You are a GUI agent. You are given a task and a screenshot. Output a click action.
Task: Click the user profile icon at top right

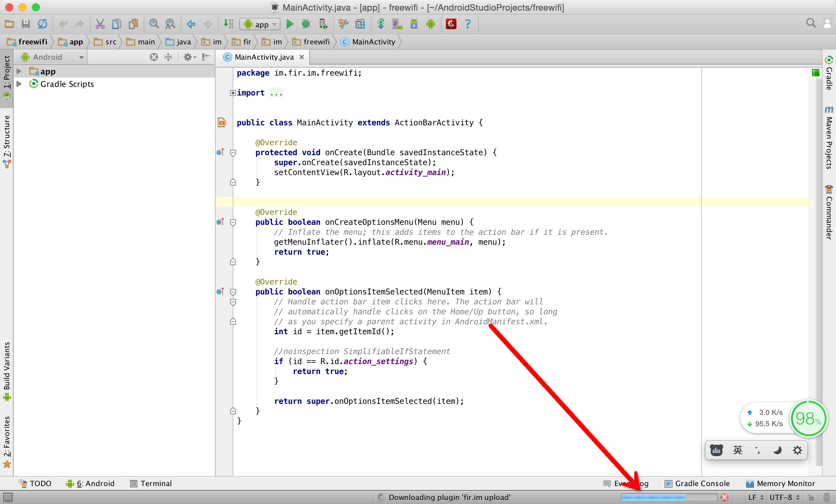click(x=827, y=24)
